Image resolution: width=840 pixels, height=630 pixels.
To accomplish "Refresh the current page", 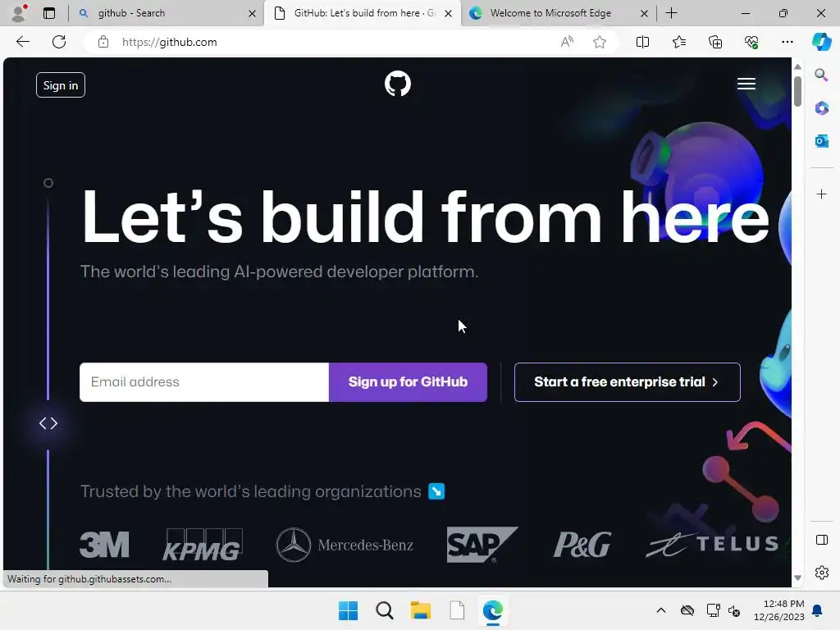I will [x=59, y=42].
